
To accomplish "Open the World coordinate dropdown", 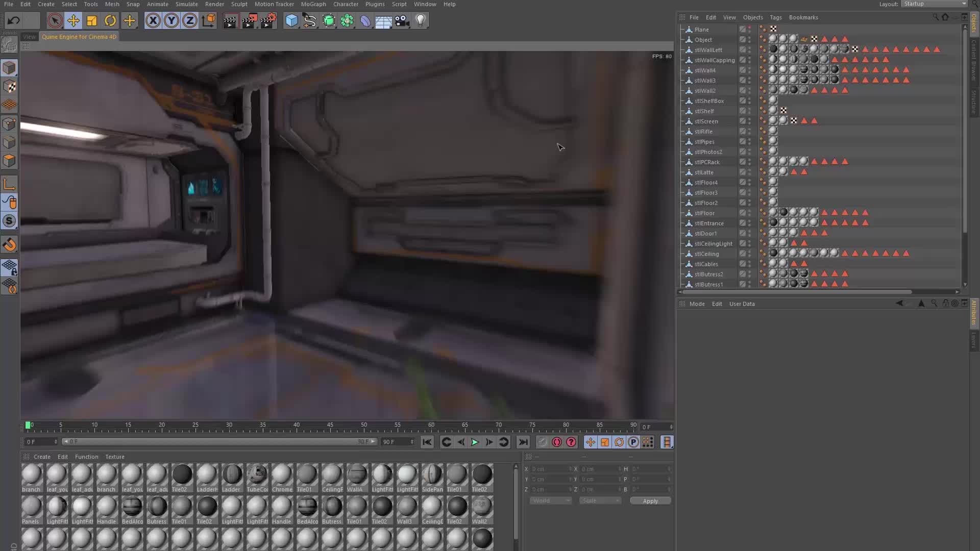I will coord(550,501).
